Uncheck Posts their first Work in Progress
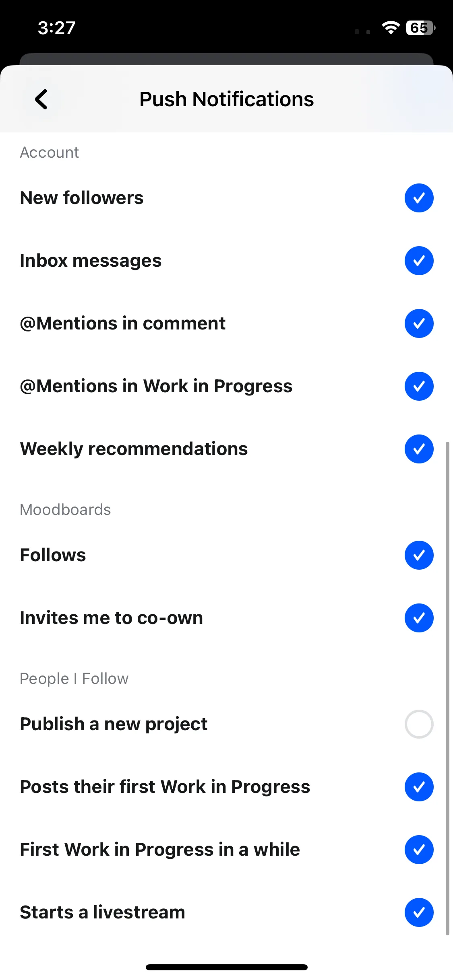Viewport: 453px width, 980px height. click(x=419, y=787)
